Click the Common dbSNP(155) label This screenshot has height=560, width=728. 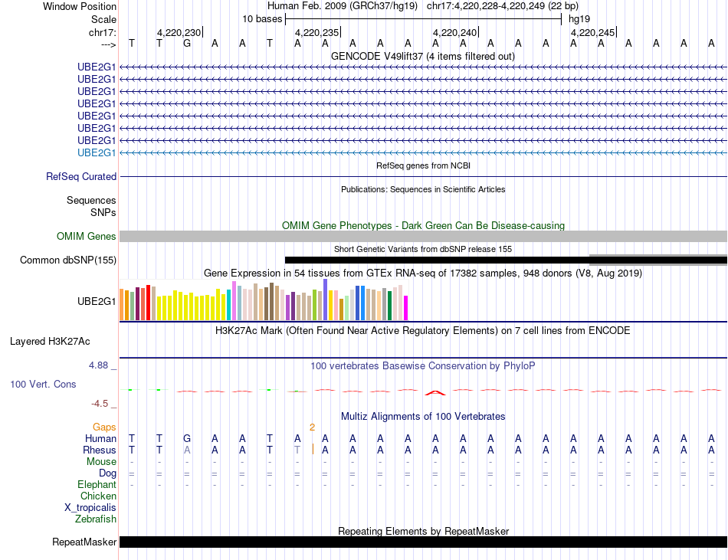[x=67, y=260]
